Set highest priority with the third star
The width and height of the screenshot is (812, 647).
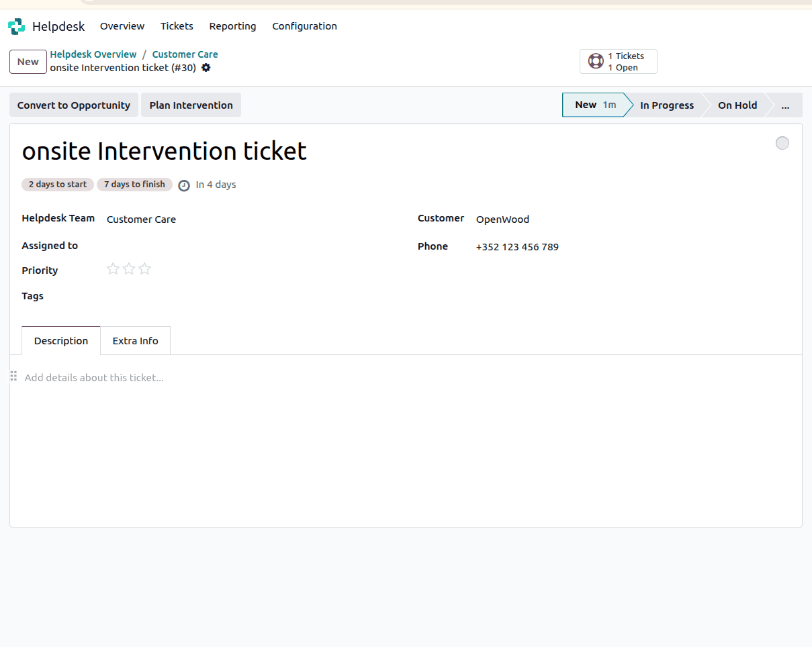(x=144, y=268)
